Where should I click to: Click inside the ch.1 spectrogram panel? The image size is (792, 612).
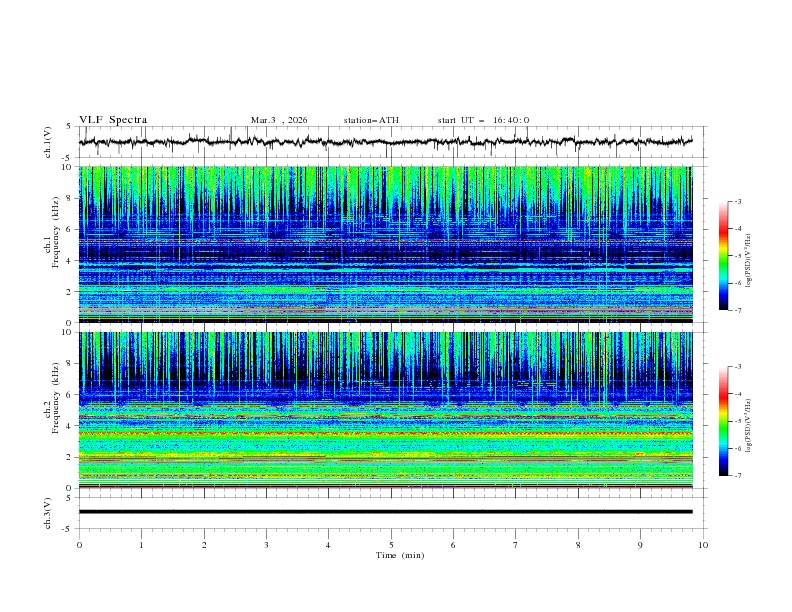385,244
